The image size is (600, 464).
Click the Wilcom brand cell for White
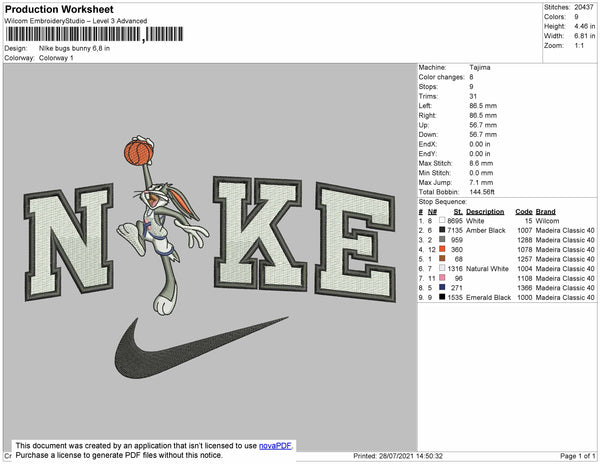[547, 221]
